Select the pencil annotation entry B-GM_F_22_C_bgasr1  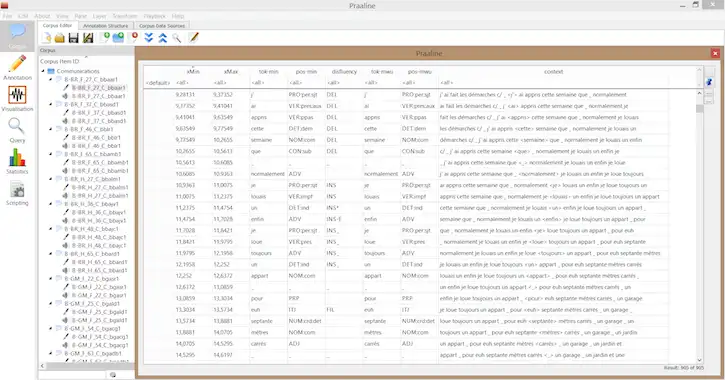point(99,287)
